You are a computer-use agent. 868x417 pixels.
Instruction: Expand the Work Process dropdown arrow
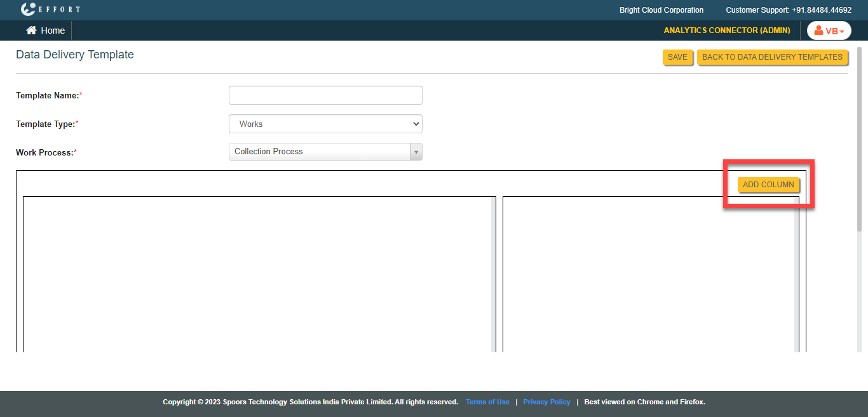click(416, 152)
